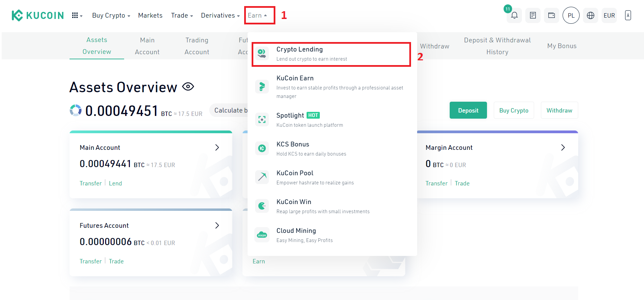The image size is (644, 300).
Task: Click the Earn link in bottom card
Action: click(x=259, y=261)
